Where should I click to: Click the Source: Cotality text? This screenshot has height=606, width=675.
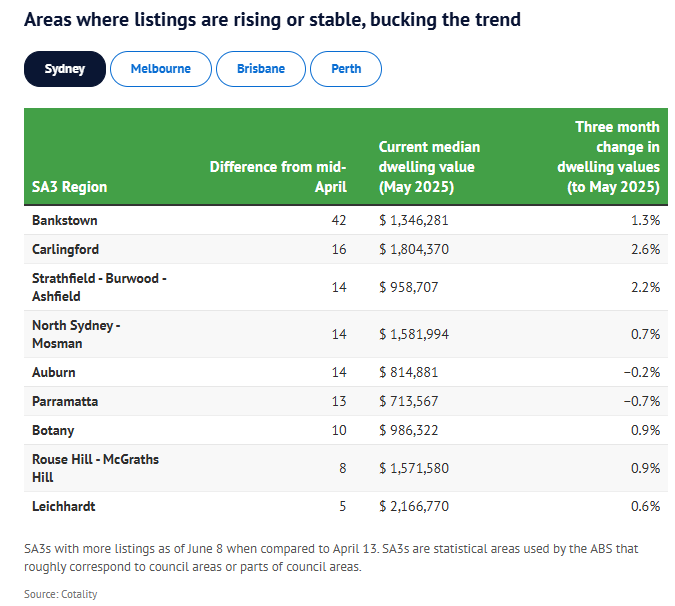click(x=61, y=594)
